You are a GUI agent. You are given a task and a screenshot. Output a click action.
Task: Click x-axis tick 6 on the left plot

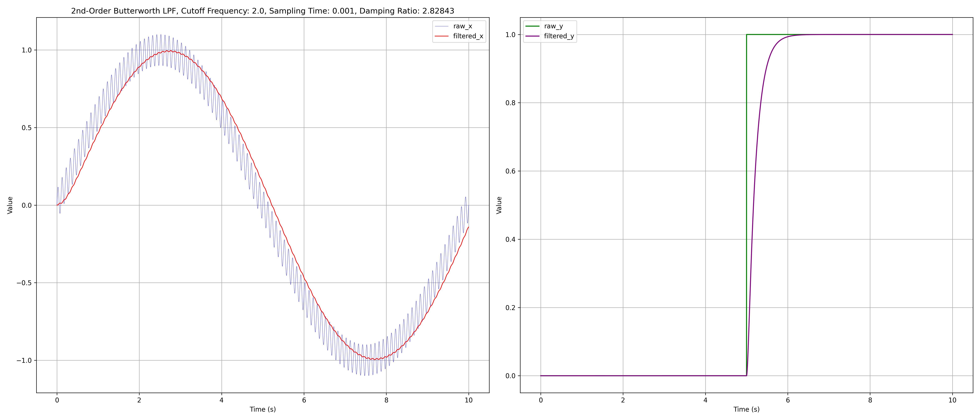[x=304, y=400]
